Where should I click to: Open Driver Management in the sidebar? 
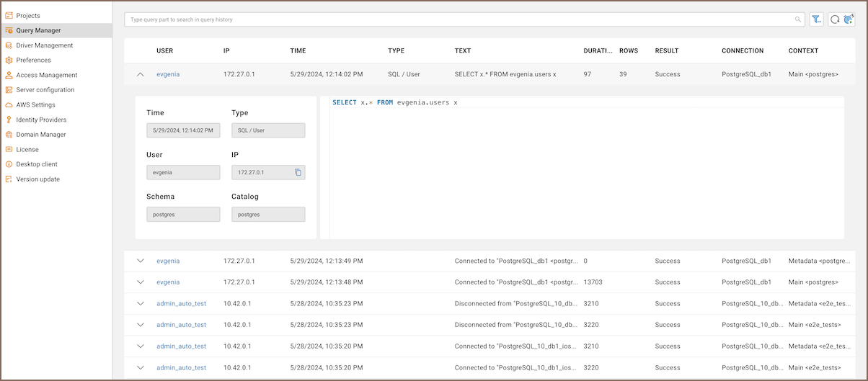point(44,45)
